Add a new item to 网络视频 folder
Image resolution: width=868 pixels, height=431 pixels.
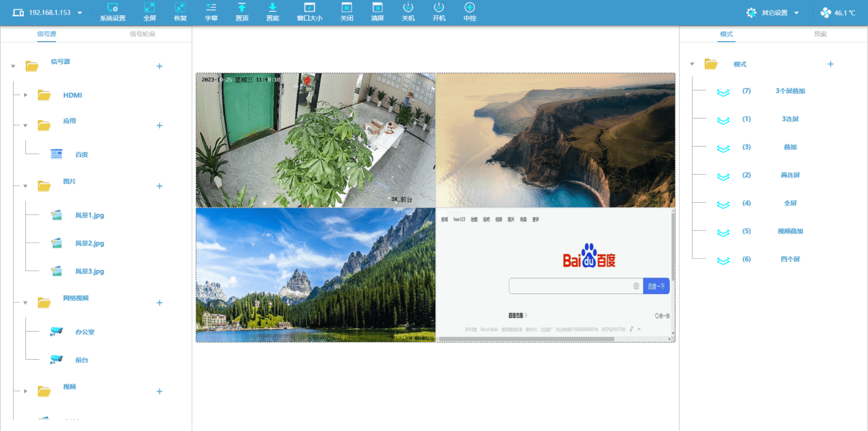coord(159,303)
